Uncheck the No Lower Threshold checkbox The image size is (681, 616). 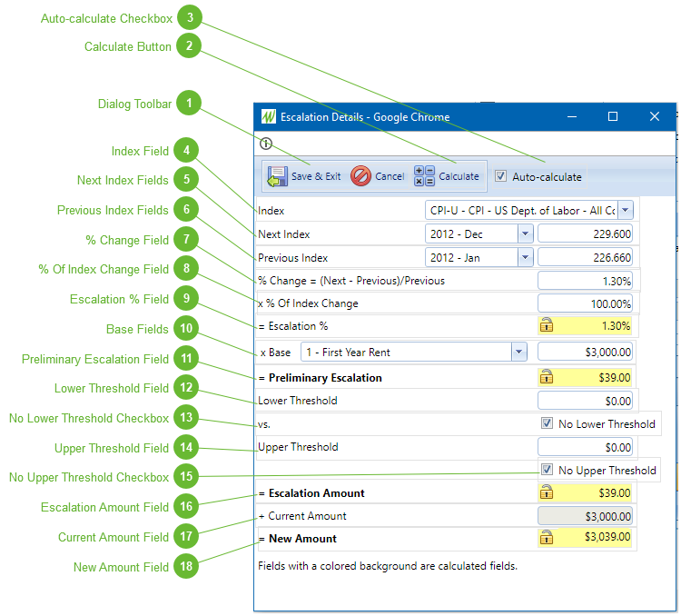547,423
